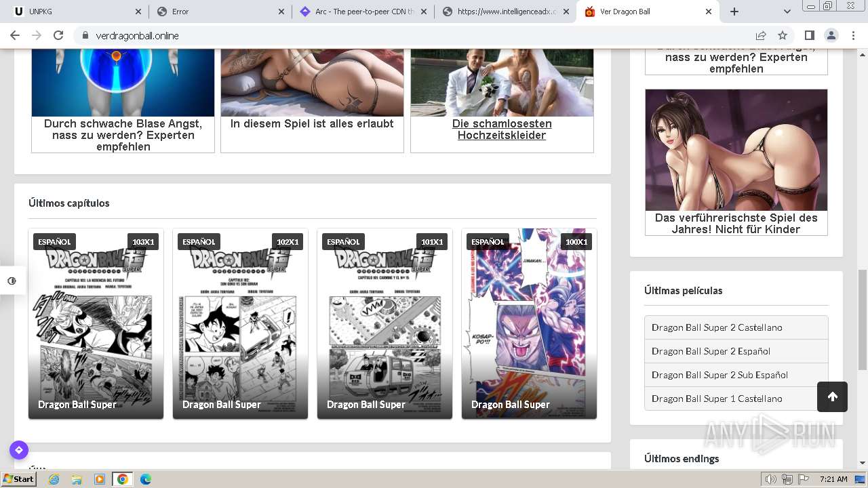The width and height of the screenshot is (868, 488).
Task: Open File Explorer from the taskbar
Action: 77,479
